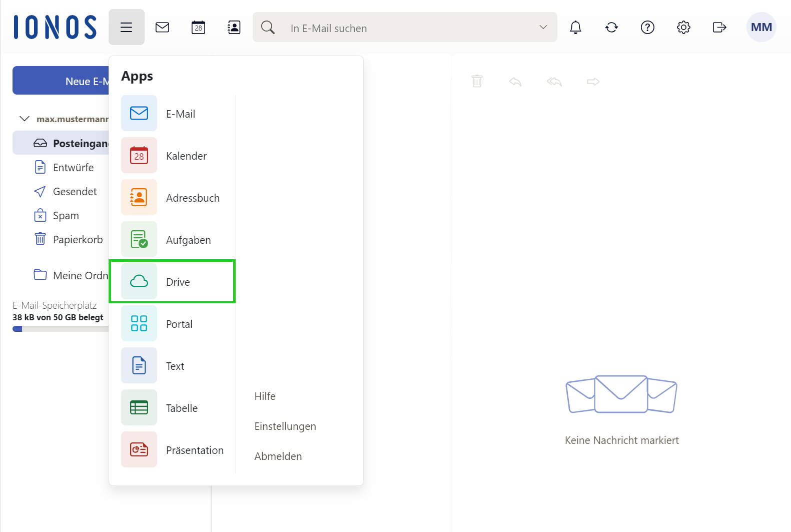Select Einstellungen in the Apps menu

(285, 426)
